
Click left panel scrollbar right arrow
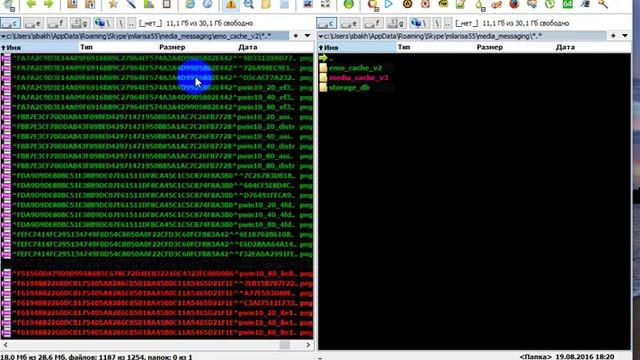coord(308,345)
